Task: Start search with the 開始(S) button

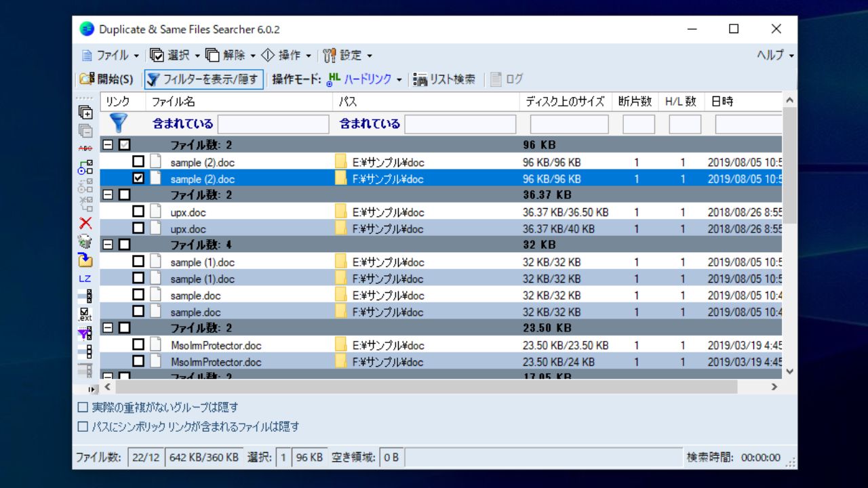Action: (x=106, y=79)
